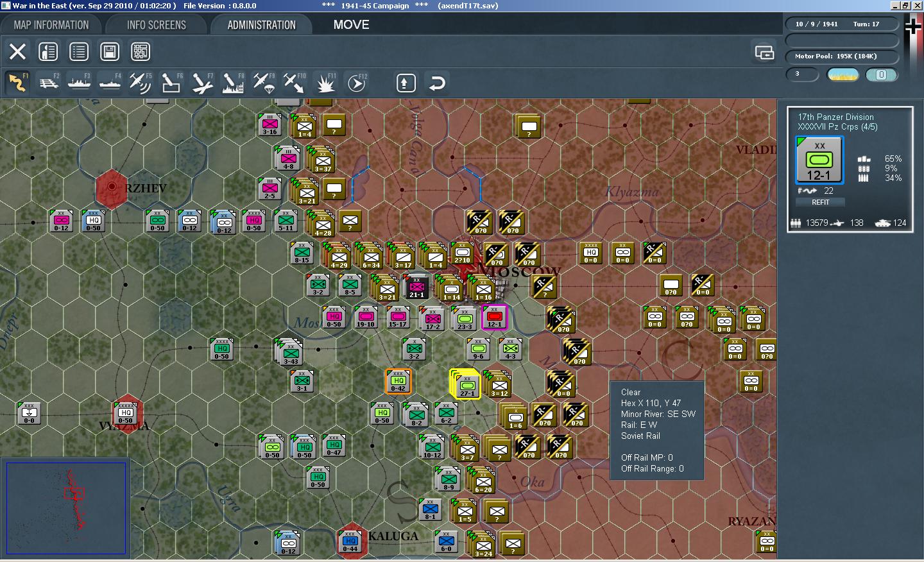Select the Soviet 6=20 stack near Oka

click(483, 481)
